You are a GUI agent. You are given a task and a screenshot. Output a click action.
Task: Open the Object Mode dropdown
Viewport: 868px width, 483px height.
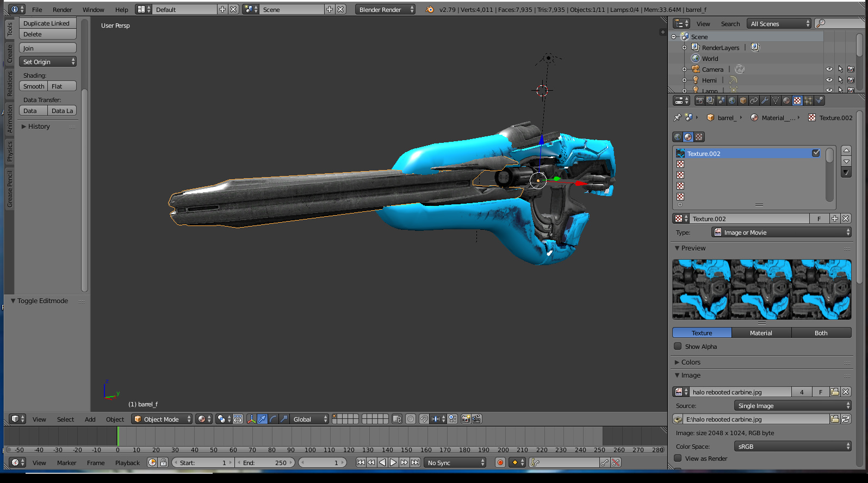pyautogui.click(x=162, y=419)
